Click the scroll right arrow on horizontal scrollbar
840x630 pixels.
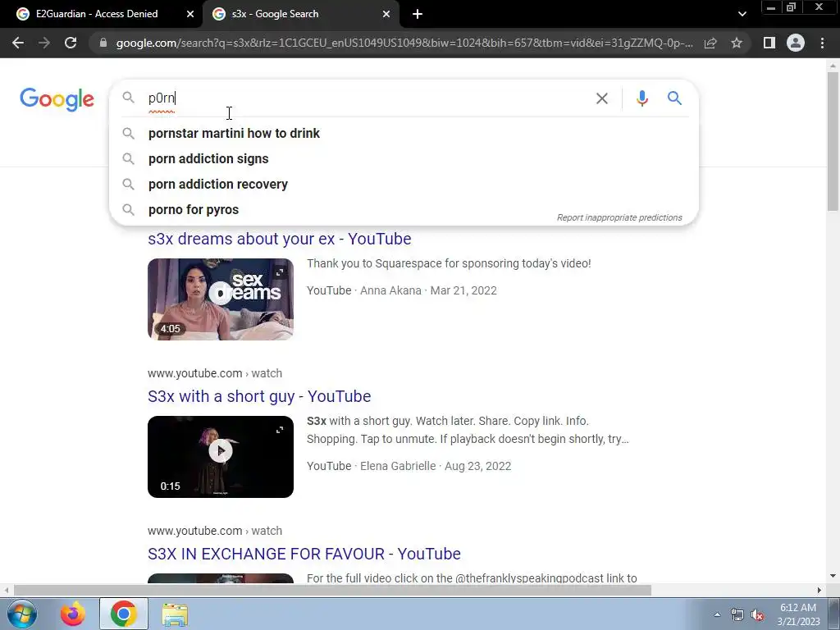819,590
